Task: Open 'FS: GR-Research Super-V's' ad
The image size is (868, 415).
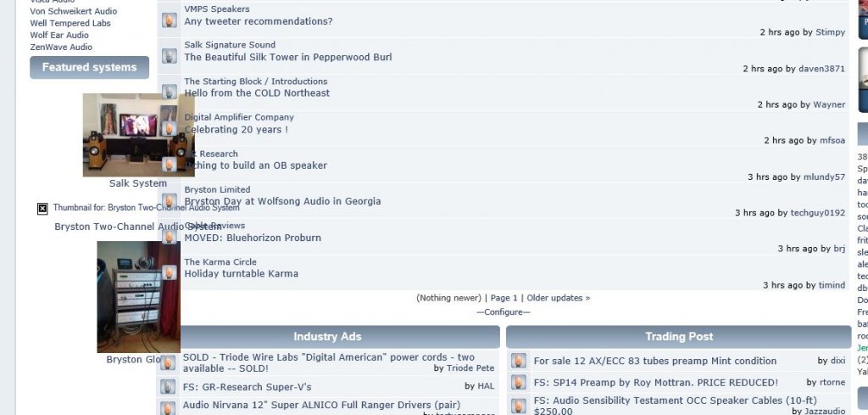Action: 247,387
